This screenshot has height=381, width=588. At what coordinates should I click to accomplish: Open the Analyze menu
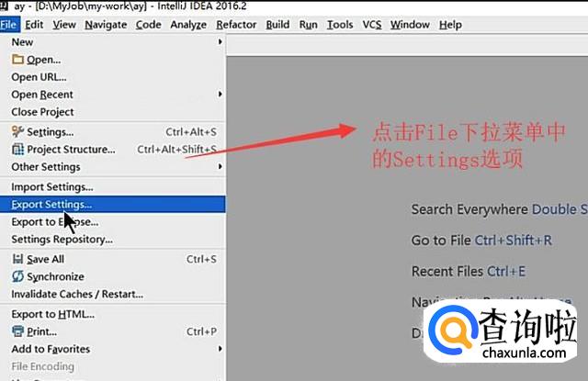point(188,25)
